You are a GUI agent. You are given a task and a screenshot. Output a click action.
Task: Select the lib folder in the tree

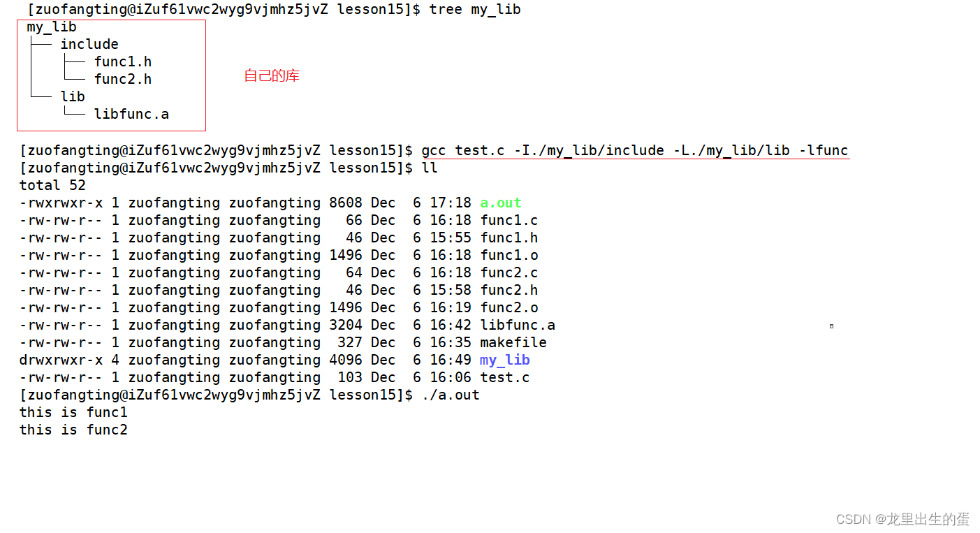(73, 97)
